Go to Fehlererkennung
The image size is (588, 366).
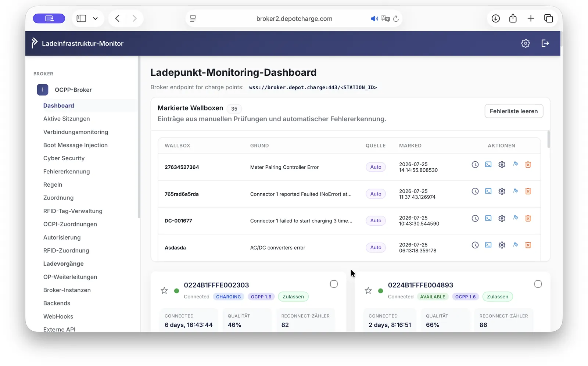[x=67, y=172]
